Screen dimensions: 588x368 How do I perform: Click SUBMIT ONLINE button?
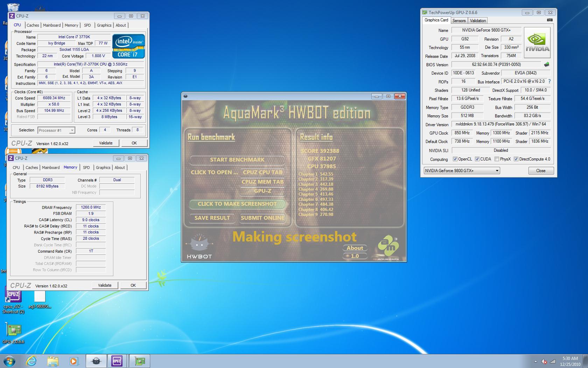(x=262, y=218)
